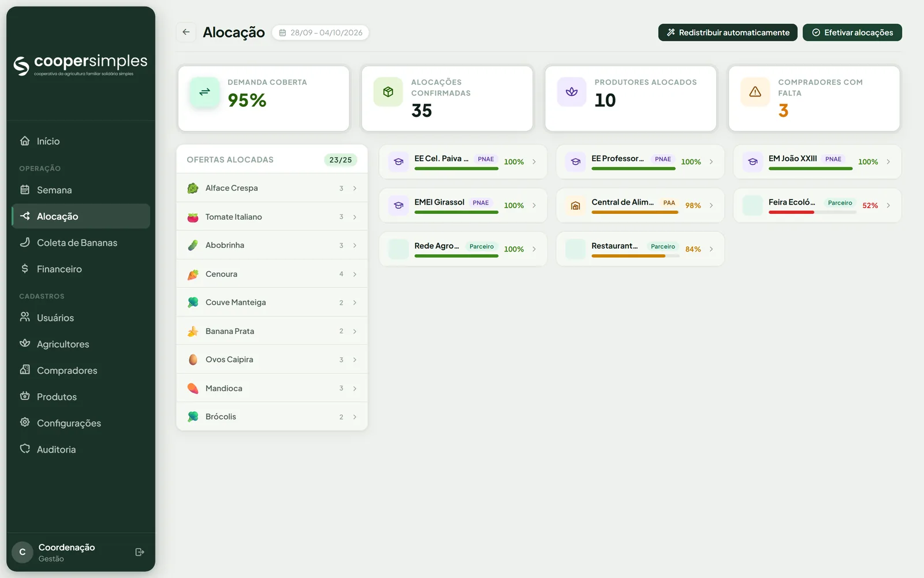
Task: Click the Alface Crespa lettuce icon
Action: pyautogui.click(x=193, y=188)
